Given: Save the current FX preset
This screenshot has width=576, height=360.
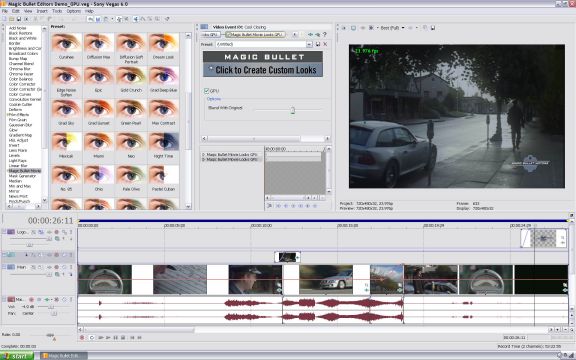Looking at the screenshot, I should coord(318,44).
